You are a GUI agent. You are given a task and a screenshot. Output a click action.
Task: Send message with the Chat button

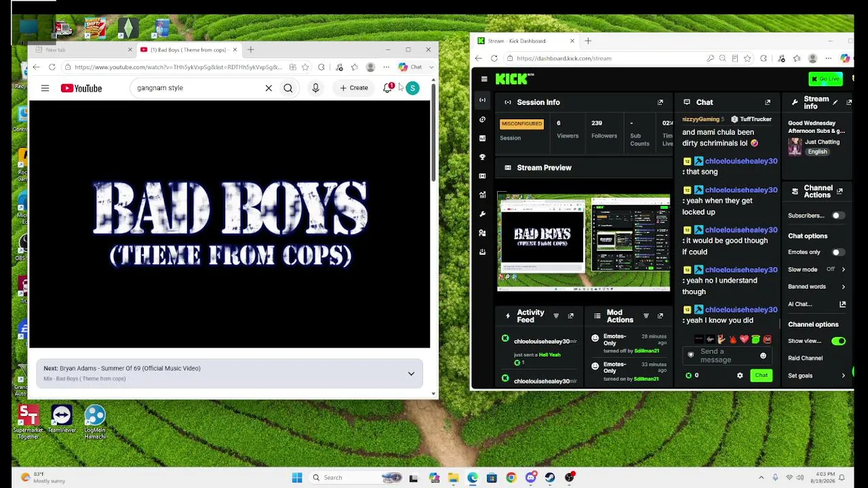point(762,375)
